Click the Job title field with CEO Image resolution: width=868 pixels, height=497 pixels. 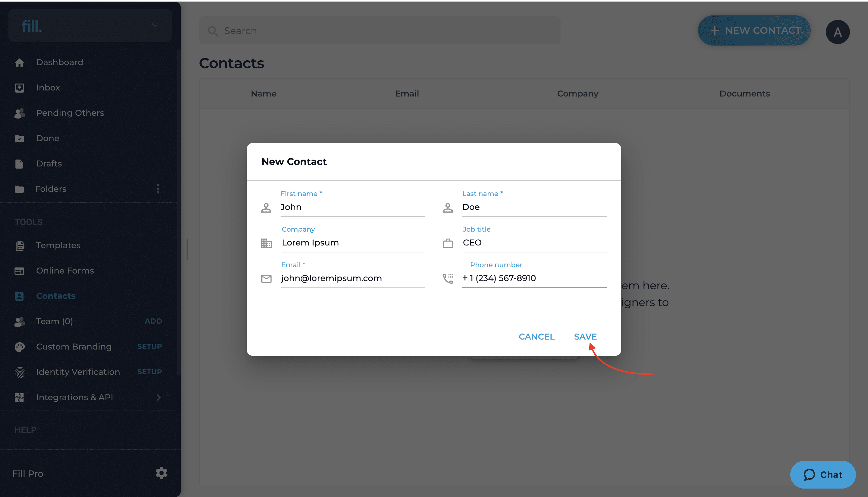click(534, 243)
